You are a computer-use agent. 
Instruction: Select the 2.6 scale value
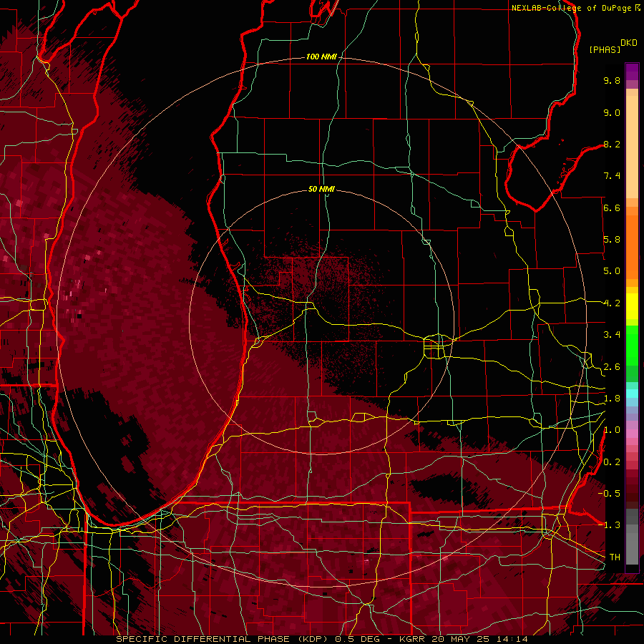click(x=612, y=367)
